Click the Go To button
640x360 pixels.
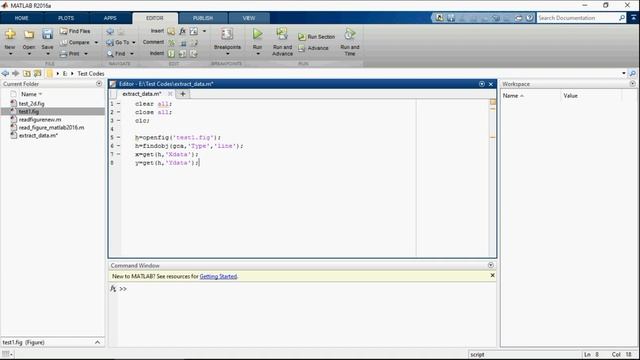click(x=118, y=42)
